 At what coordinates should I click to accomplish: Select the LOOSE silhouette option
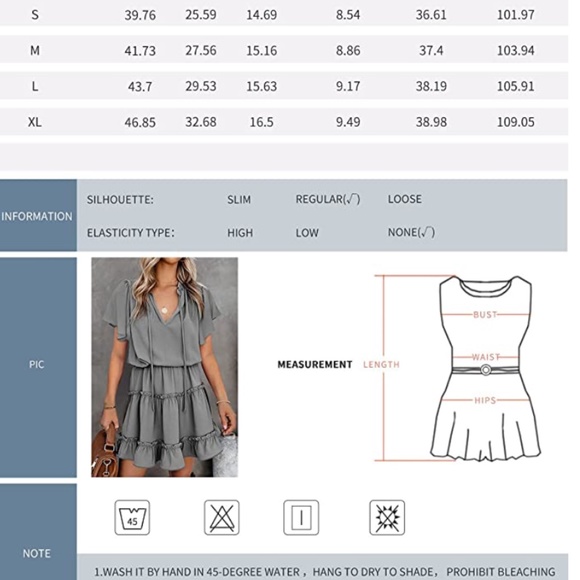pyautogui.click(x=404, y=199)
